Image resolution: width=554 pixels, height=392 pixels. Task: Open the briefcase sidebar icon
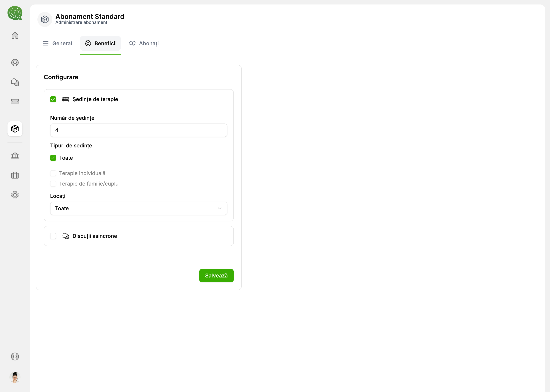15,176
